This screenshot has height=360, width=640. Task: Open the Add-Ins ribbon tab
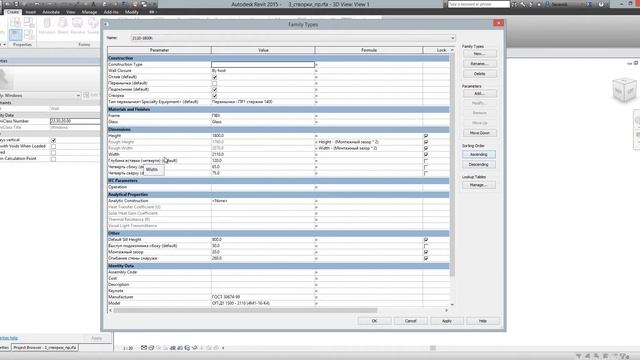click(111, 12)
